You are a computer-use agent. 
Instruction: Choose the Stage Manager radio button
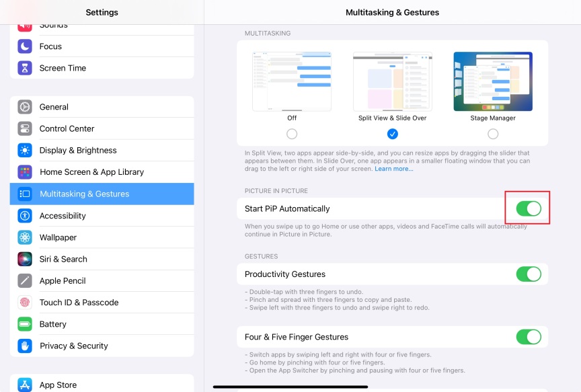[493, 134]
